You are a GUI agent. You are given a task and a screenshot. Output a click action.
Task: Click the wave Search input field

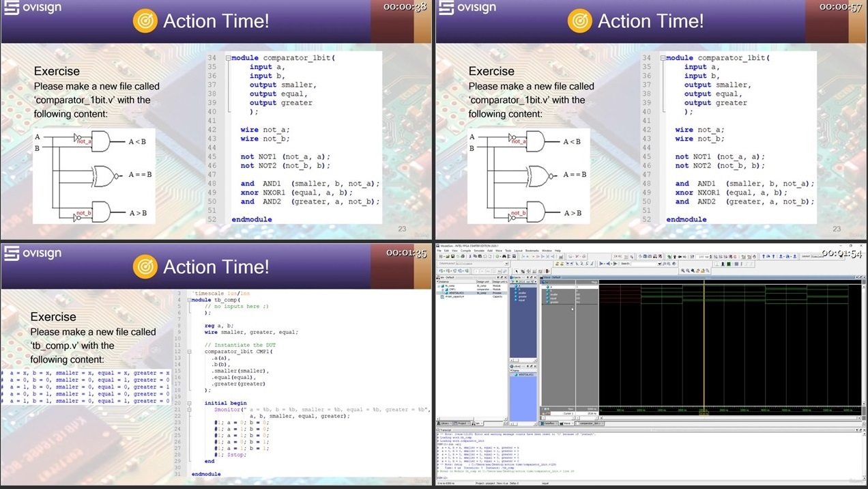pos(645,264)
